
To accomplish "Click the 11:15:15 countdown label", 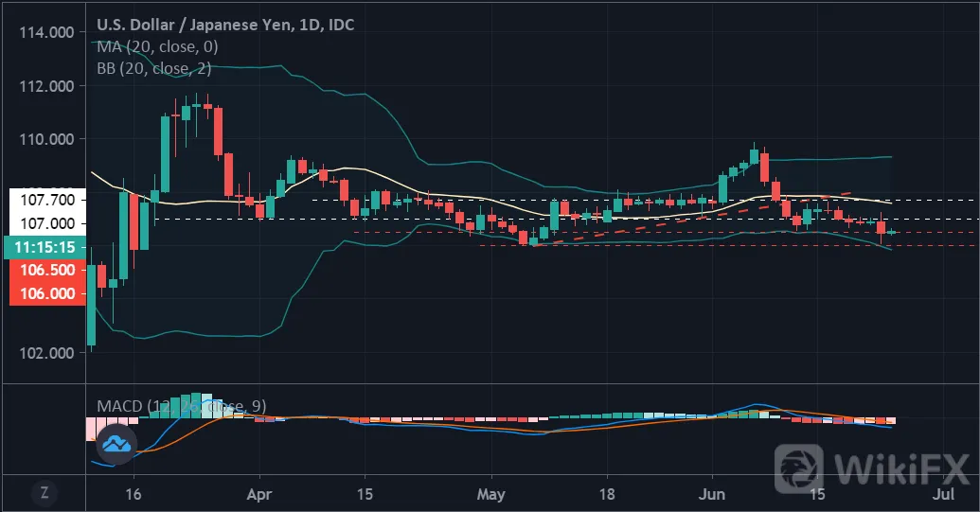I will click(x=45, y=247).
